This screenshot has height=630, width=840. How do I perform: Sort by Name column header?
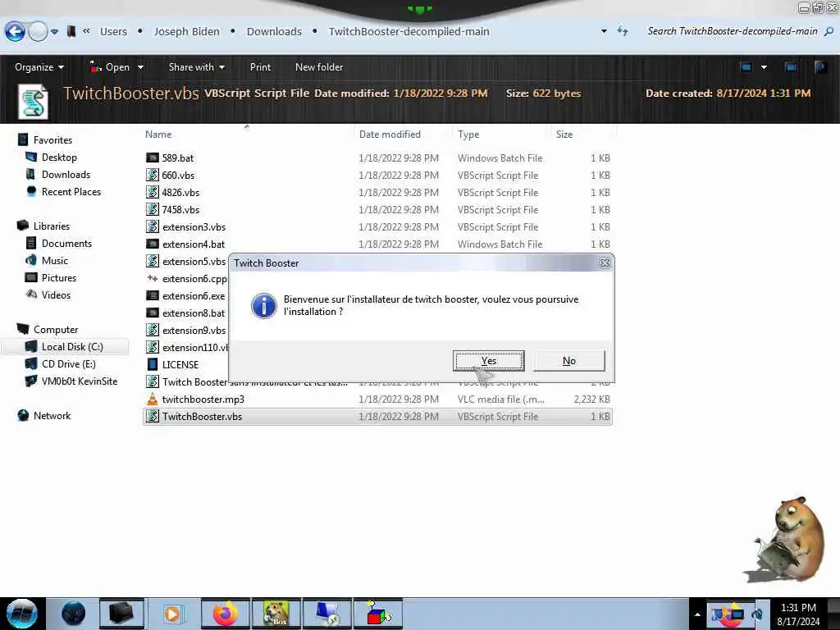coord(158,135)
